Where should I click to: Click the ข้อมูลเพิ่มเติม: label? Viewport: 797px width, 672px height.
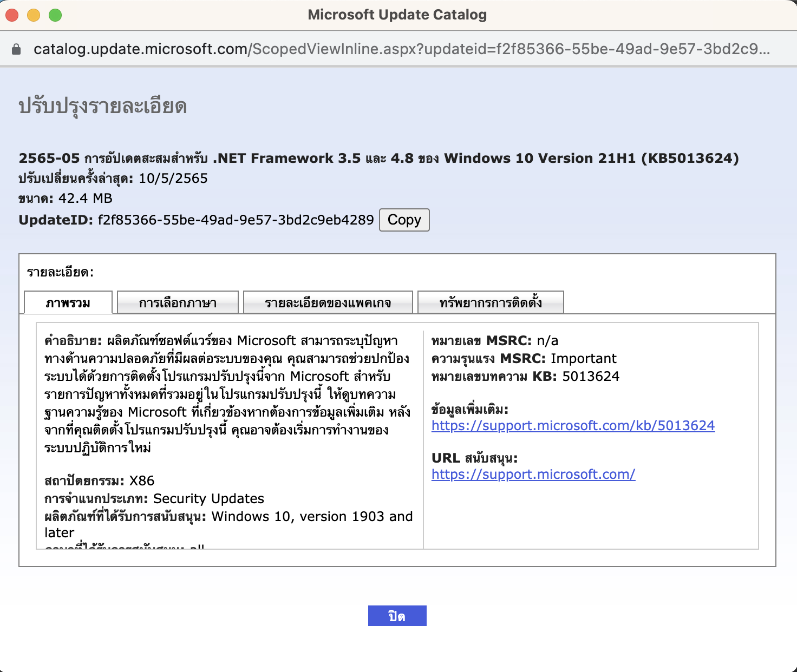click(470, 410)
